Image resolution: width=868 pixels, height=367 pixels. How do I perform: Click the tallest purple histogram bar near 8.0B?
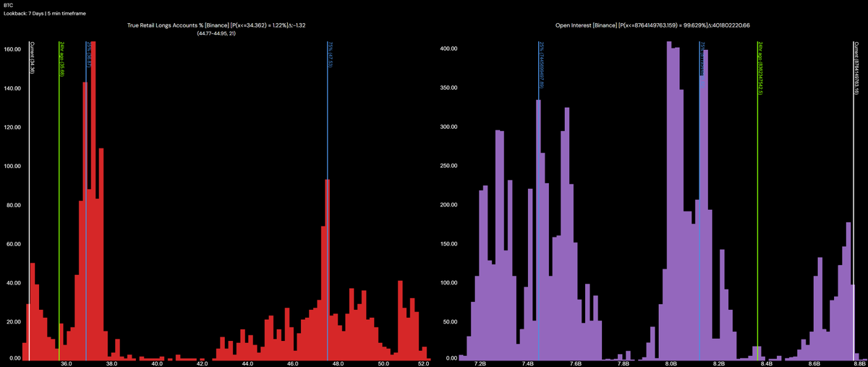669,201
